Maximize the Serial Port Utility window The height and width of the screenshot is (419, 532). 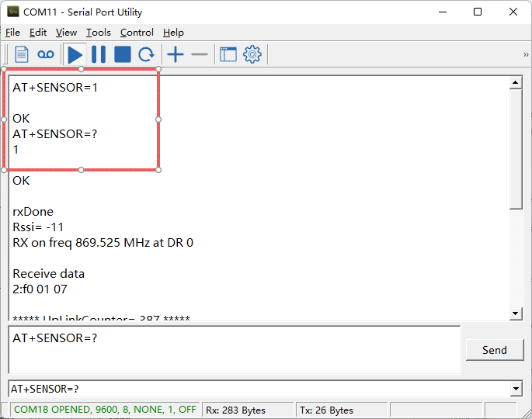tap(478, 12)
